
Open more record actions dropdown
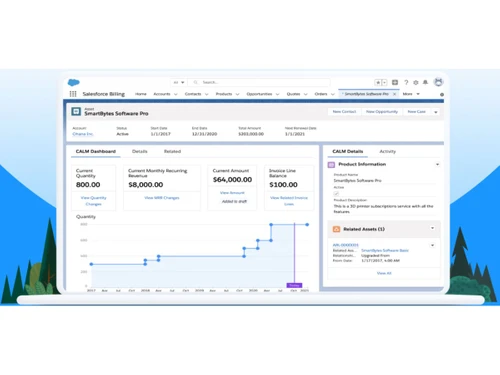coord(436,112)
